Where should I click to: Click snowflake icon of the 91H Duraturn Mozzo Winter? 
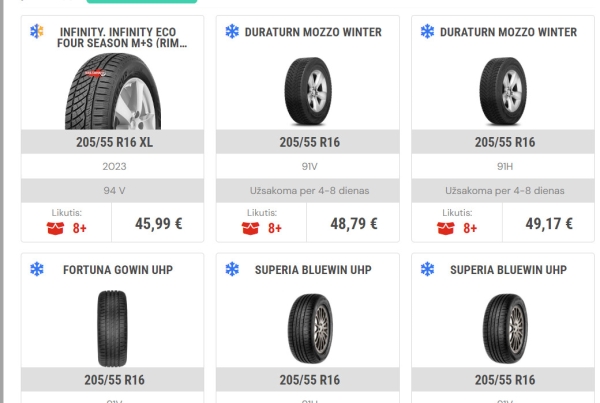pyautogui.click(x=427, y=32)
